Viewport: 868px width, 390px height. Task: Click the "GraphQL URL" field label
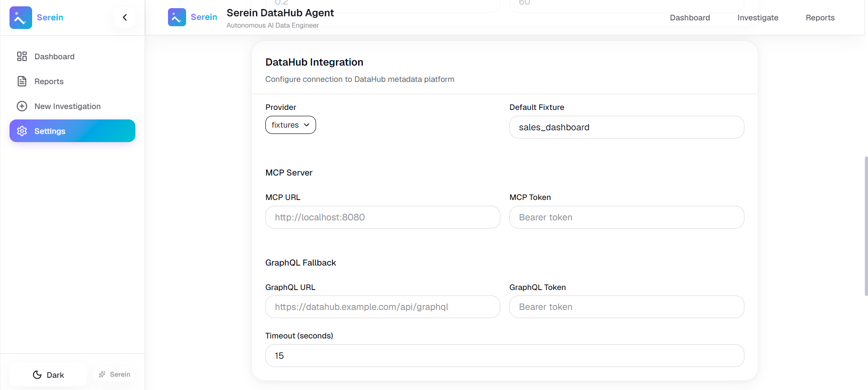[290, 287]
